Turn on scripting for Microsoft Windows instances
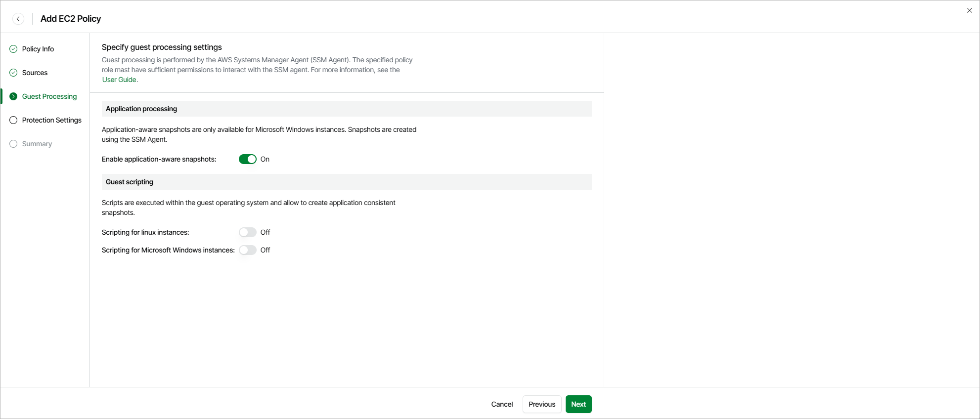The height and width of the screenshot is (419, 980). [247, 250]
